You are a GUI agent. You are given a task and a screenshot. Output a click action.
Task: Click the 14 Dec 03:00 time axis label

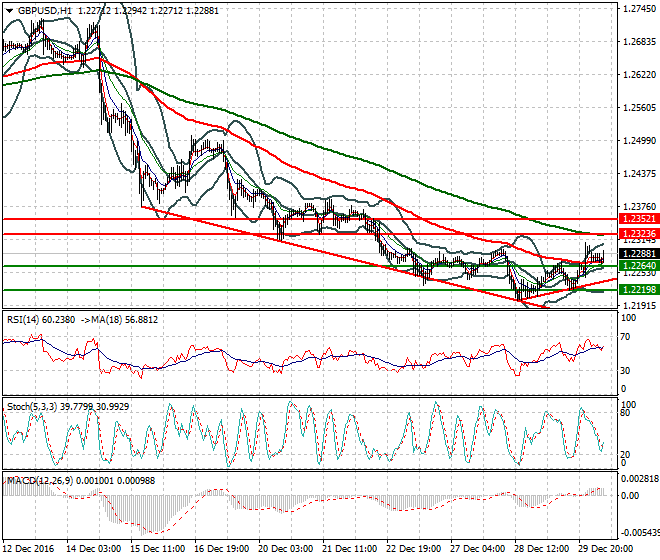[x=93, y=549]
